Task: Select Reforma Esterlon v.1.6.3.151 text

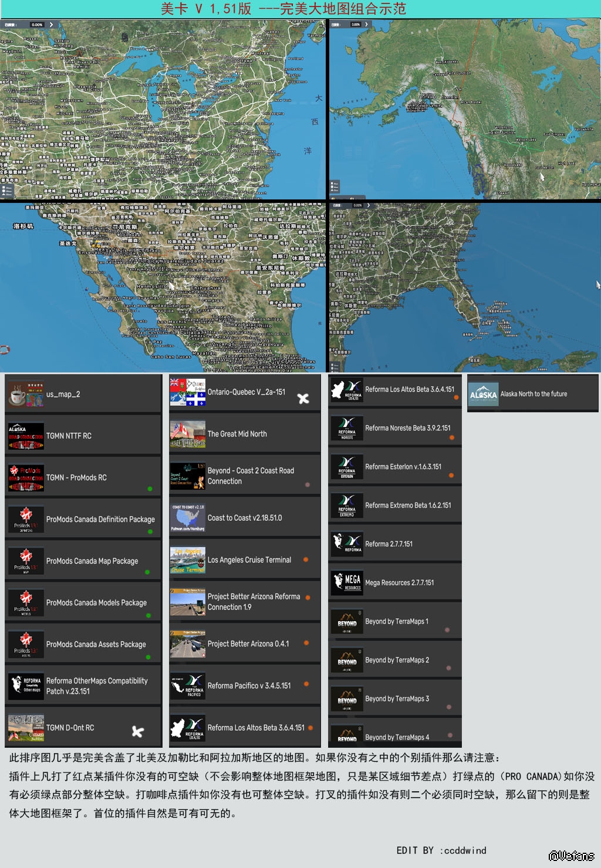Action: pos(403,467)
